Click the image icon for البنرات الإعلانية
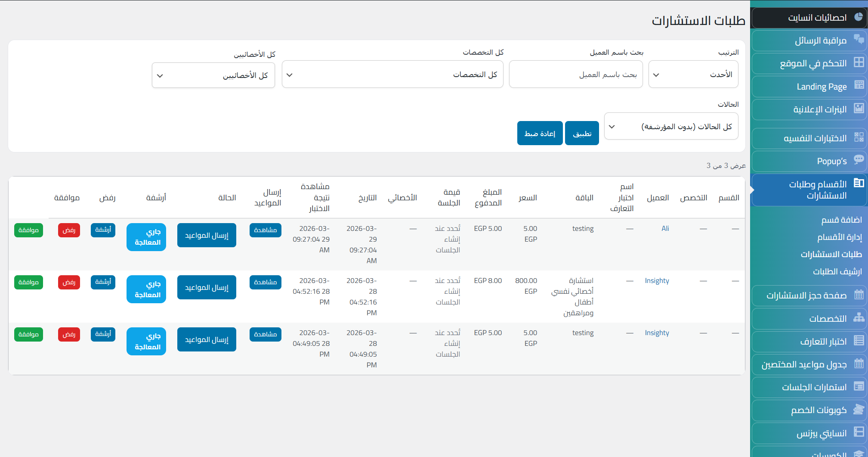The width and height of the screenshot is (868, 457). click(859, 109)
